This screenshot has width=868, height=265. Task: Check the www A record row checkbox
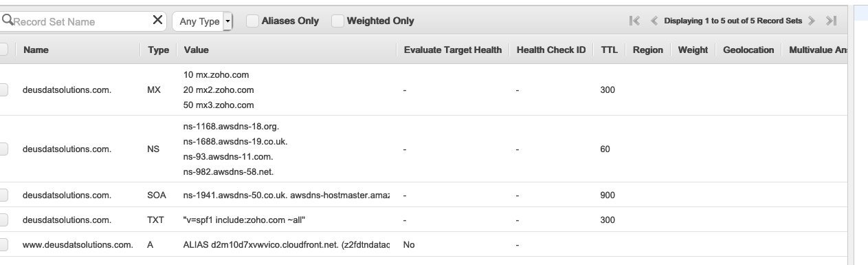pyautogui.click(x=3, y=244)
